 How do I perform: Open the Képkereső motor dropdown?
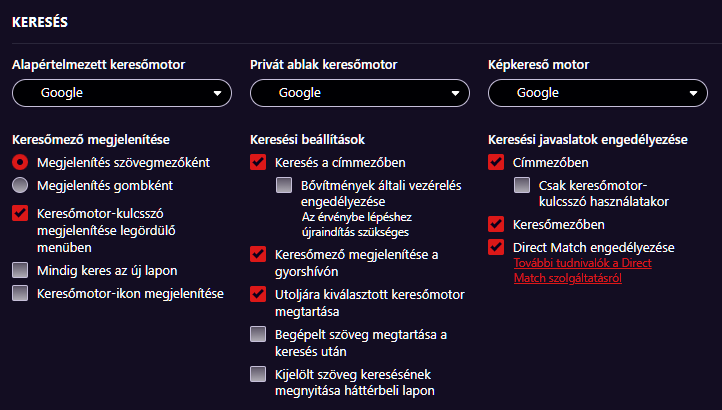point(598,93)
